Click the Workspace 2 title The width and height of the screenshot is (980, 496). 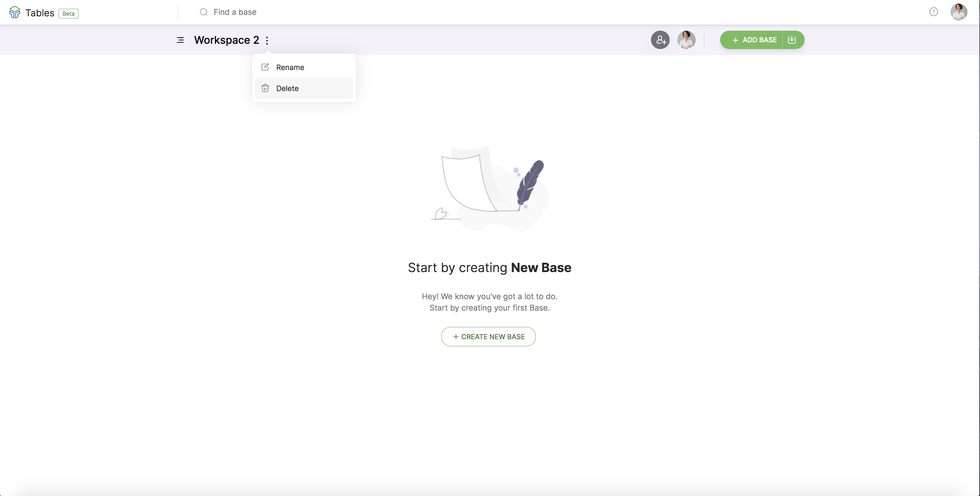[226, 40]
